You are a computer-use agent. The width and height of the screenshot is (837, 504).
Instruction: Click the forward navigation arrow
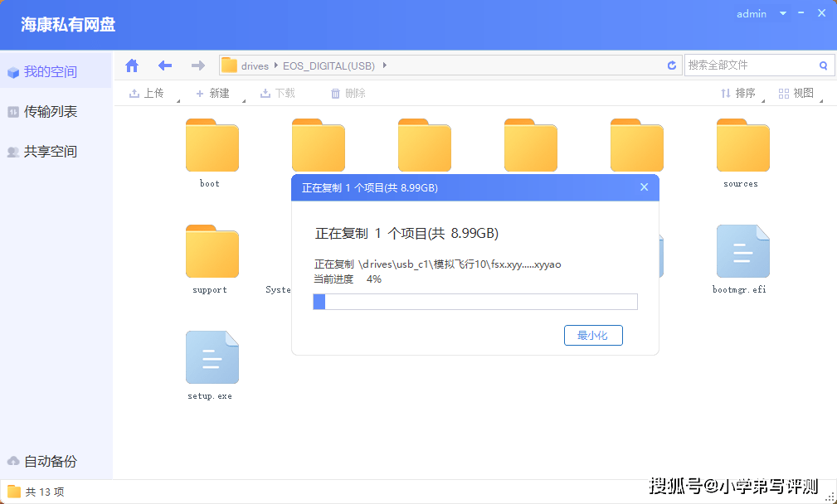tap(197, 65)
